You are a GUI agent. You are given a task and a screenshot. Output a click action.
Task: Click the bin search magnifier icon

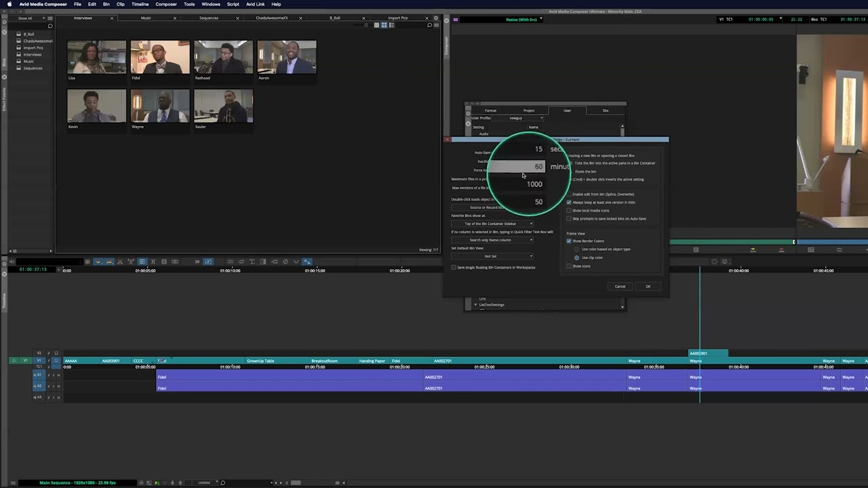[429, 25]
